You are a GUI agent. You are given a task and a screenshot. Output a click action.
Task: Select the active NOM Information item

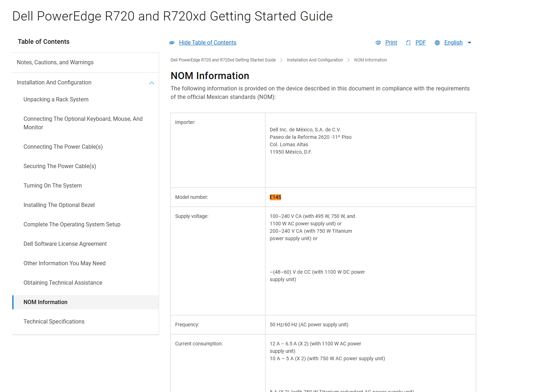(45, 302)
